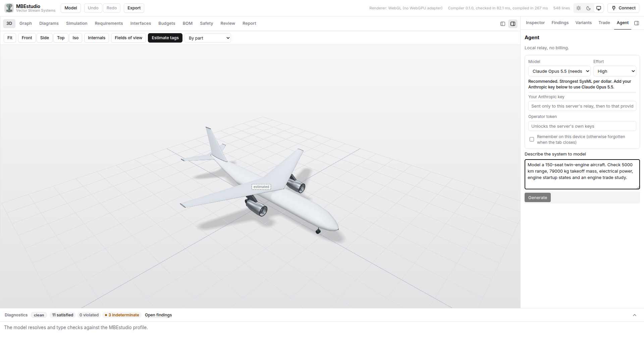Switch to the Inspector panel tab
Image resolution: width=644 pixels, height=362 pixels.
[535, 23]
